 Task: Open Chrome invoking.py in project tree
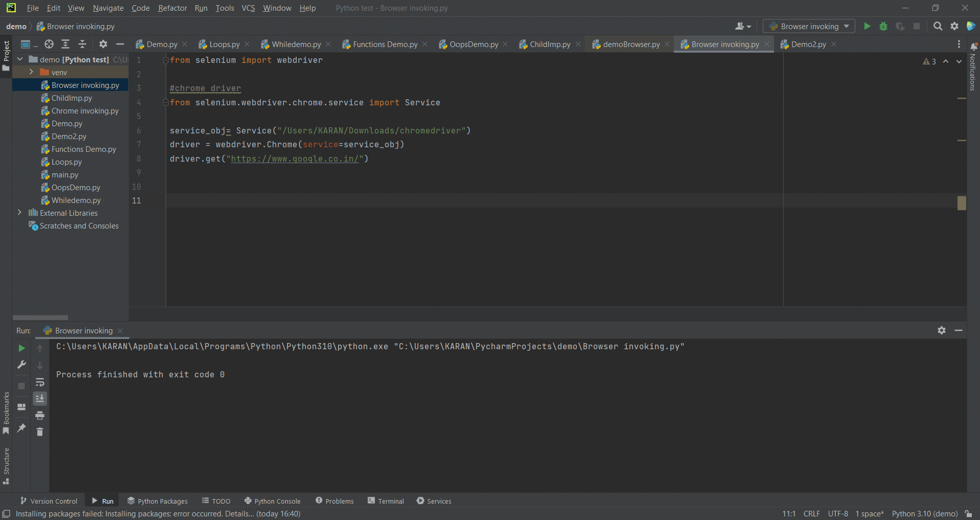tap(85, 111)
